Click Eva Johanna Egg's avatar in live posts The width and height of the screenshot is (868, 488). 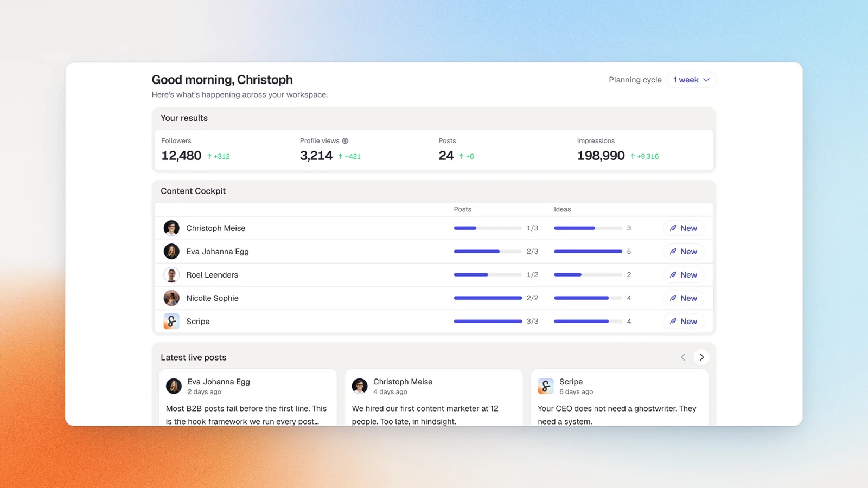(x=174, y=386)
